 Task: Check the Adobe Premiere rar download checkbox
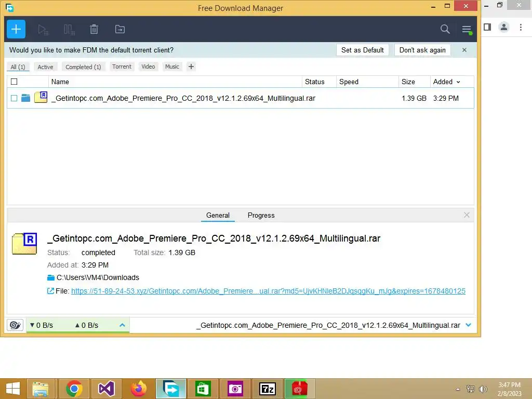[14, 98]
